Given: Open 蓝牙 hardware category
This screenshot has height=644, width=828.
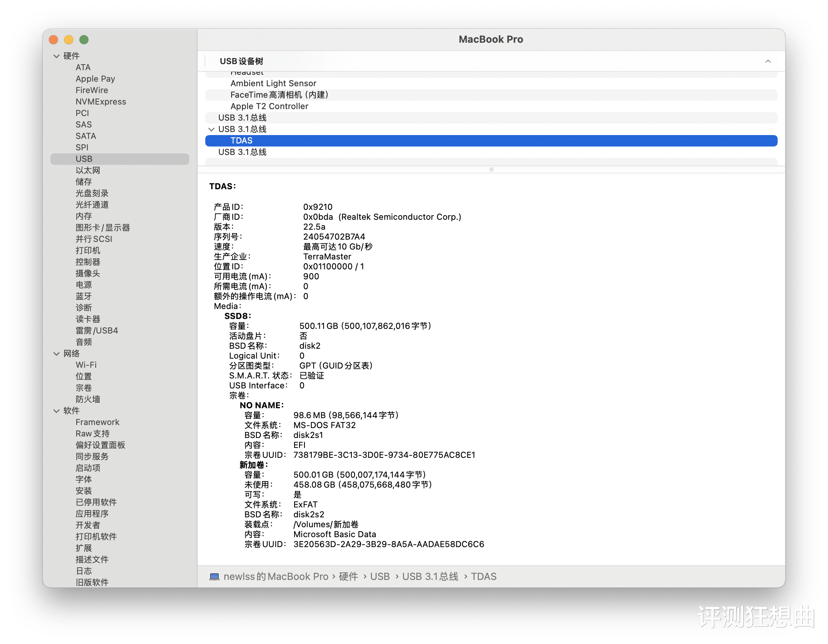Looking at the screenshot, I should tap(84, 296).
